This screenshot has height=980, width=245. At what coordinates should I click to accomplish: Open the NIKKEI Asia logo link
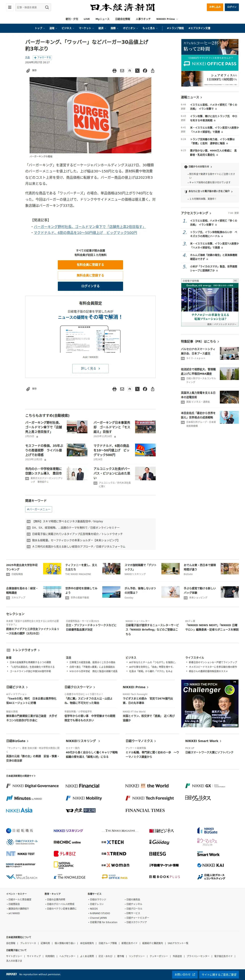coord(19,810)
